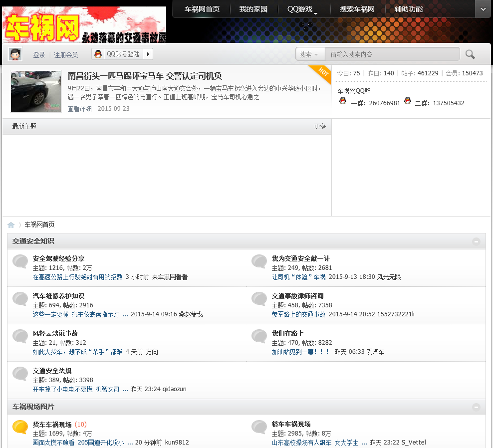Click the QQ penguin login icon

pyautogui.click(x=98, y=54)
